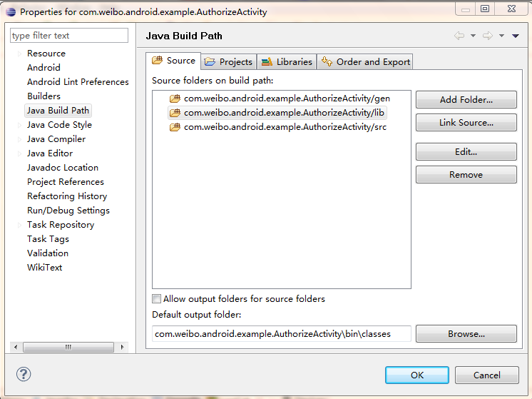
Task: Select Validation in the tree
Action: pos(48,253)
